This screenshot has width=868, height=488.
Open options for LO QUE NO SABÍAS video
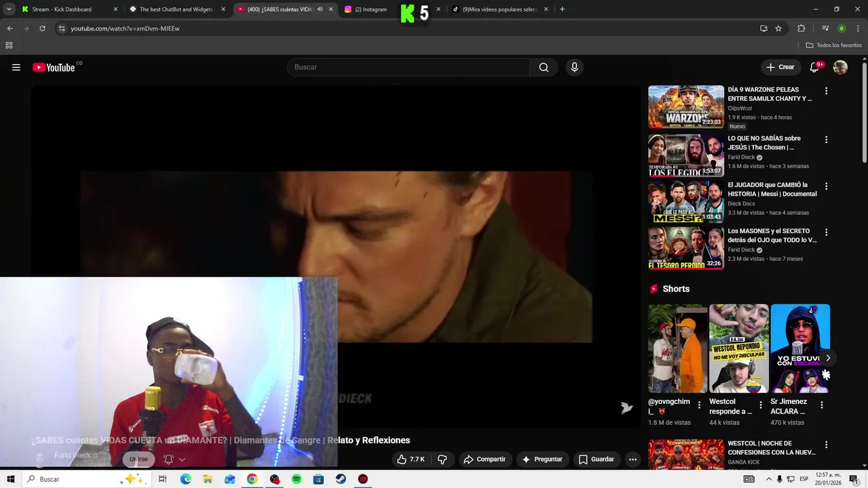coord(826,140)
